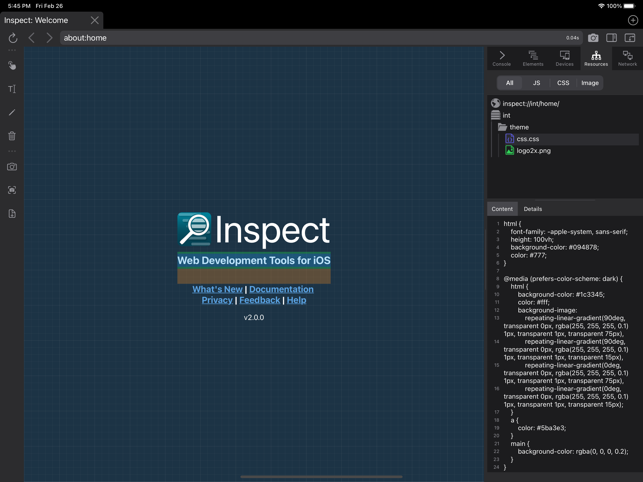Click the battery status icon

pyautogui.click(x=630, y=6)
